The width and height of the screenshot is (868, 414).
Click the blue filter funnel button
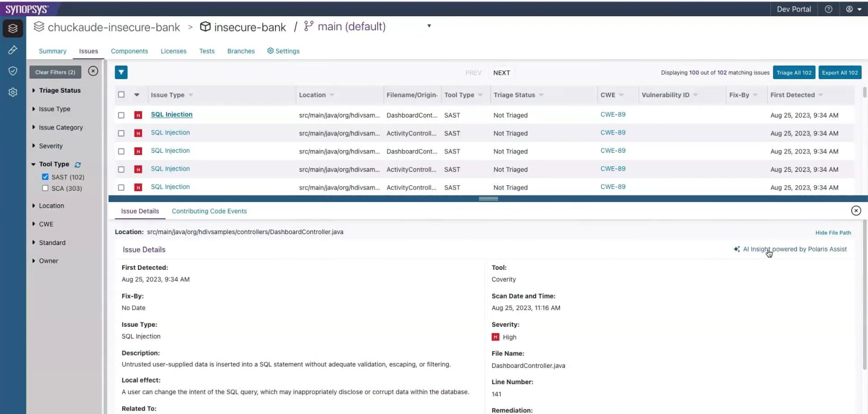tap(122, 72)
